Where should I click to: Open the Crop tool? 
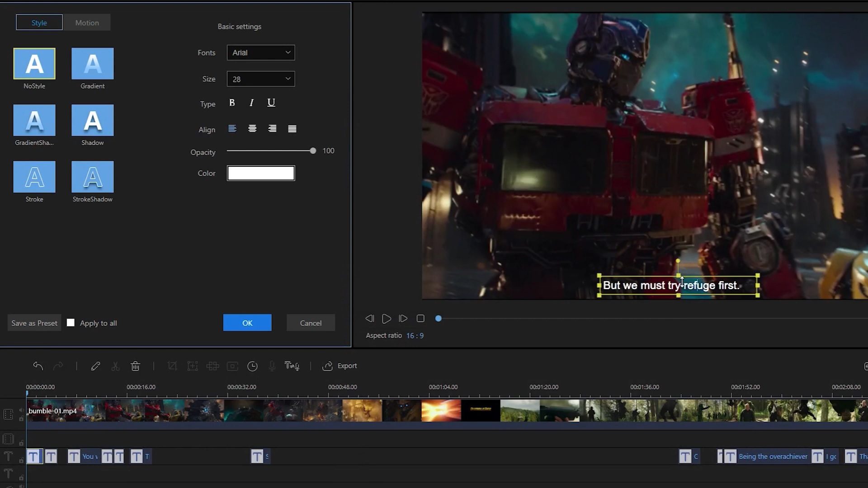[172, 366]
